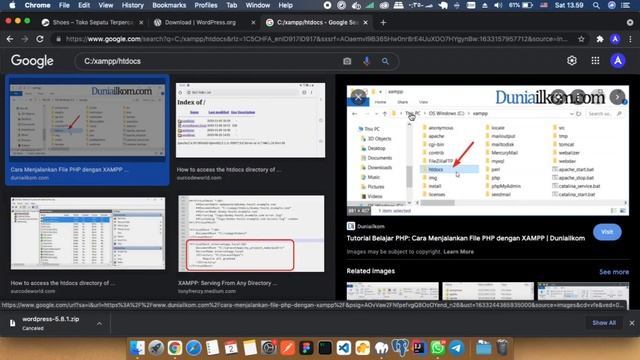Submit search with magnifier icon

click(x=385, y=61)
